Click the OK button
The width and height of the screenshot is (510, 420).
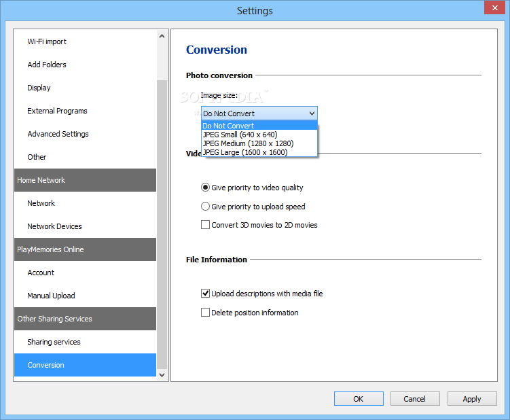click(359, 399)
